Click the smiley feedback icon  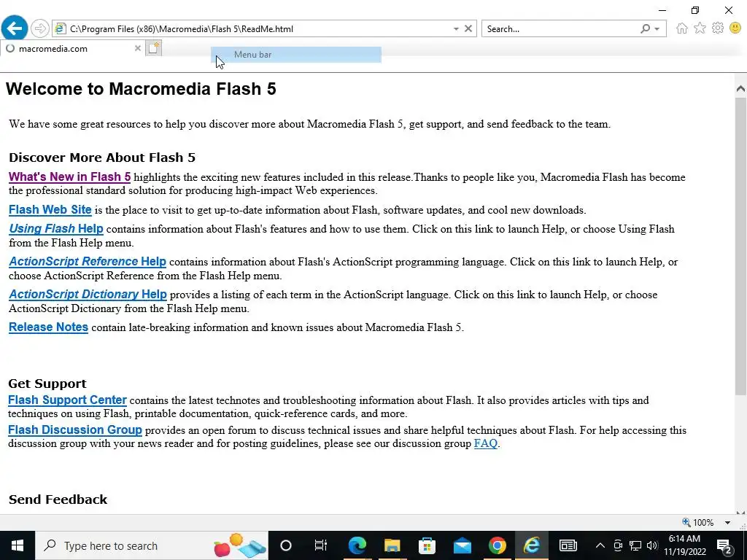click(735, 28)
